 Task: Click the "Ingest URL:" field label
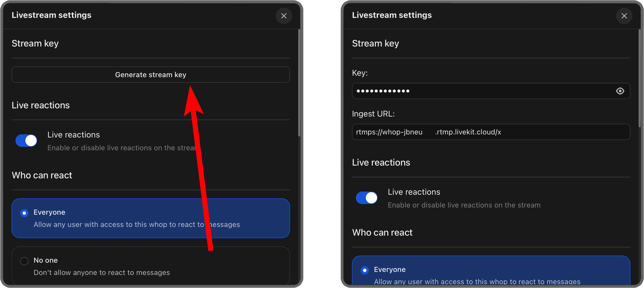(373, 114)
